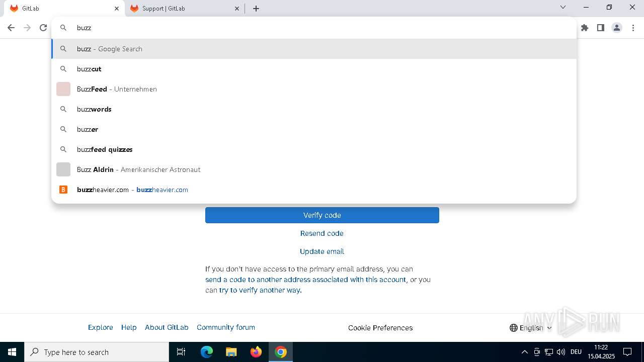Click the Meet Now tray icon
Image resolution: width=644 pixels, height=362 pixels.
537,352
